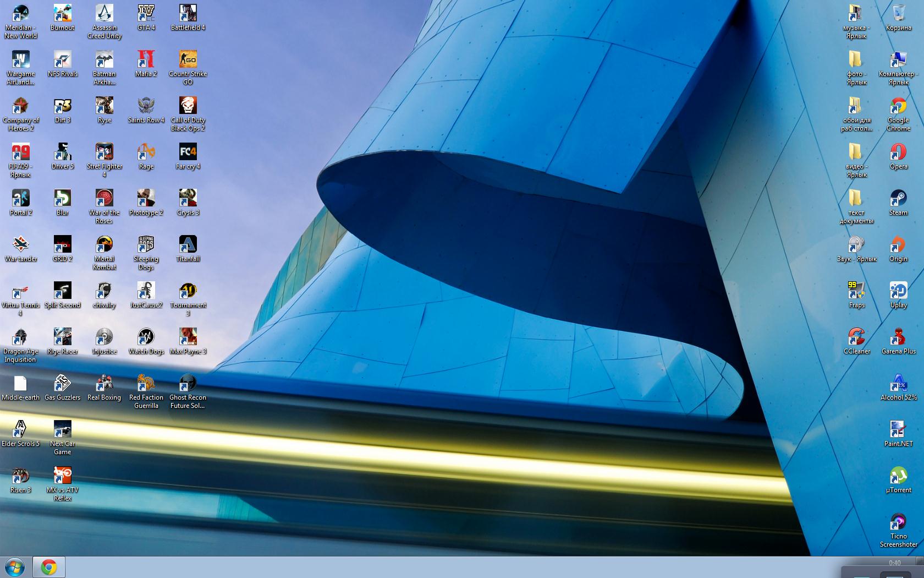The width and height of the screenshot is (924, 578).
Task: Launch CCleaner from the desktop
Action: [x=856, y=341]
